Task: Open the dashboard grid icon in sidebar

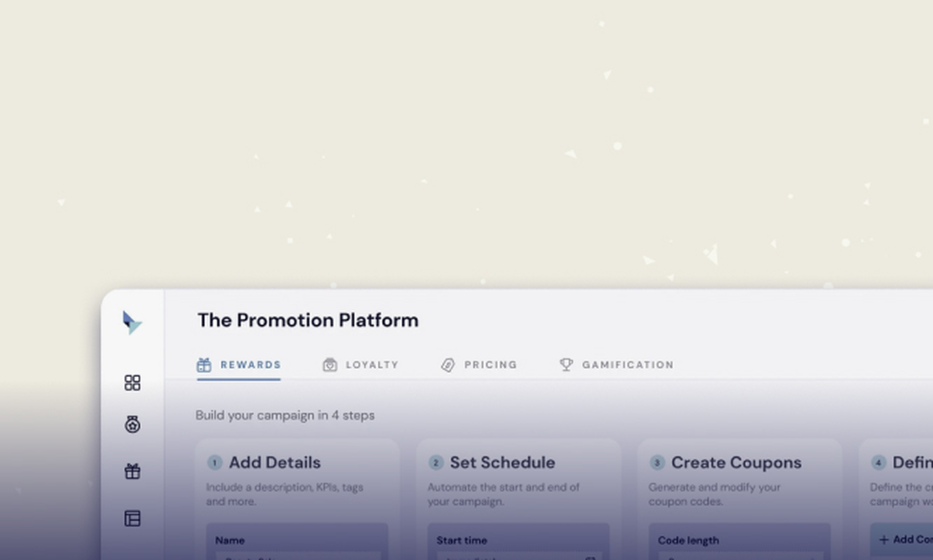Action: point(132,383)
